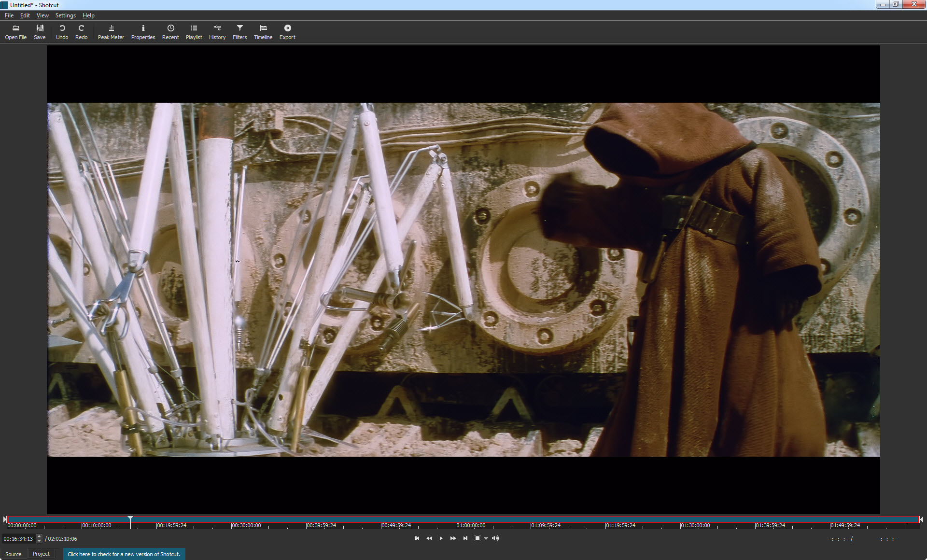Click the out-point marker at scrub bar end
The width and height of the screenshot is (927, 560).
click(921, 519)
